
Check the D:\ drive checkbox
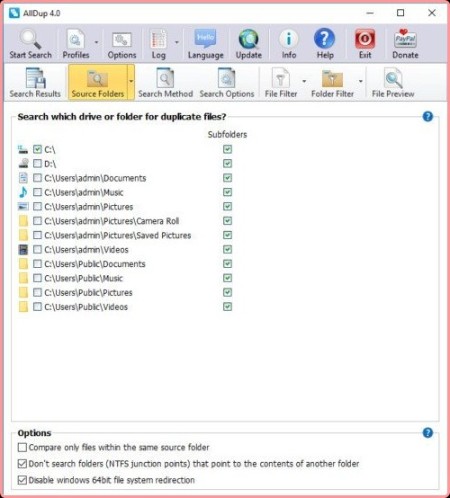(37, 164)
